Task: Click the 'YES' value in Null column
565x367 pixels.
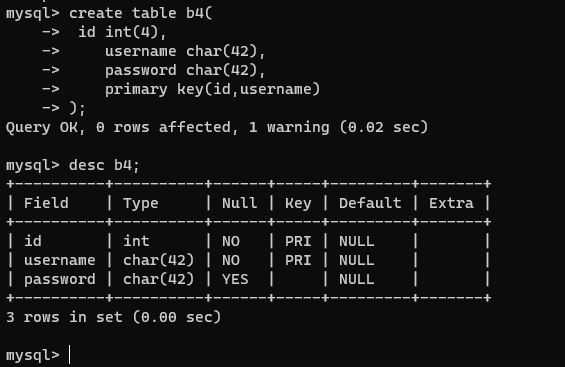Action: 235,279
